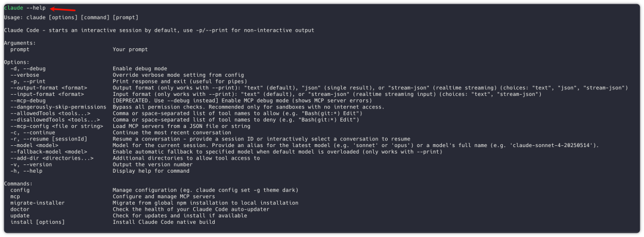Image resolution: width=644 pixels, height=237 pixels.
Task: Click the '--mcp-debug' deprecated option
Action: (28, 101)
